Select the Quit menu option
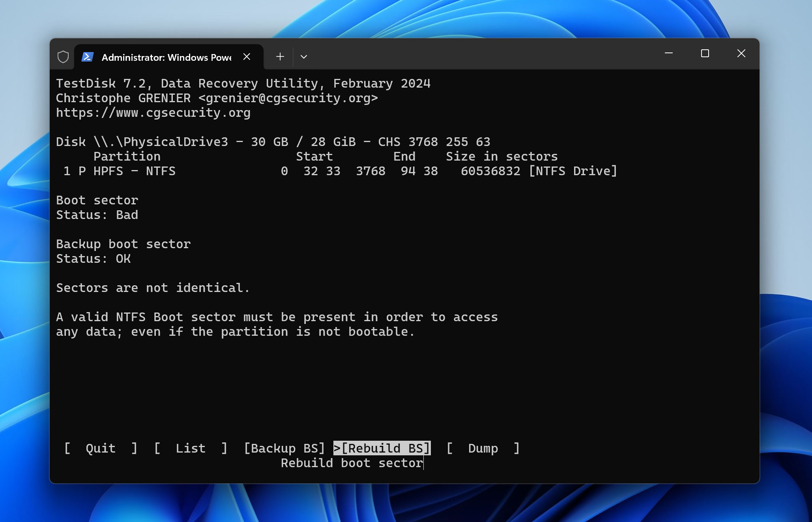Image resolution: width=812 pixels, height=522 pixels. 101,448
